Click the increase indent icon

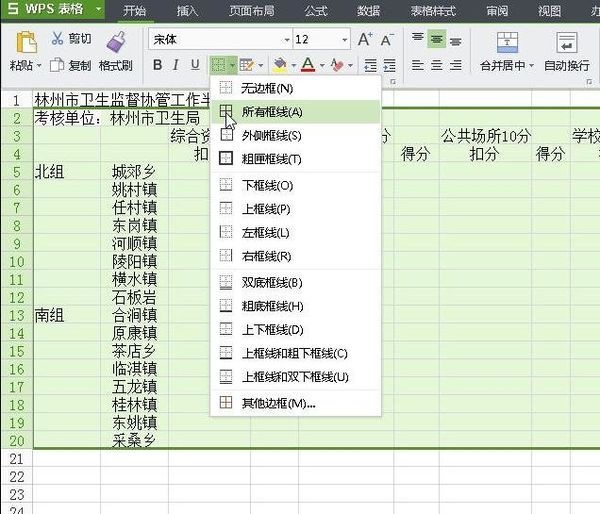pyautogui.click(x=389, y=65)
